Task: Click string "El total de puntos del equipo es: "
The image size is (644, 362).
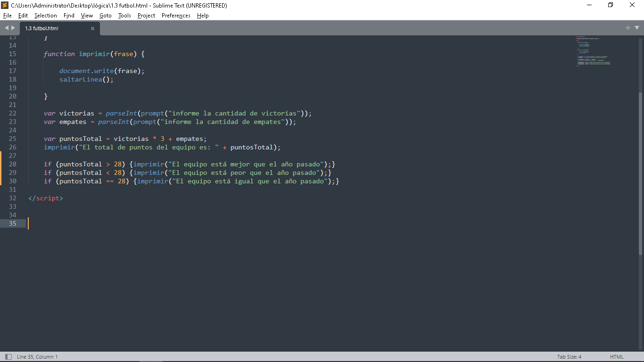Action: (149, 147)
